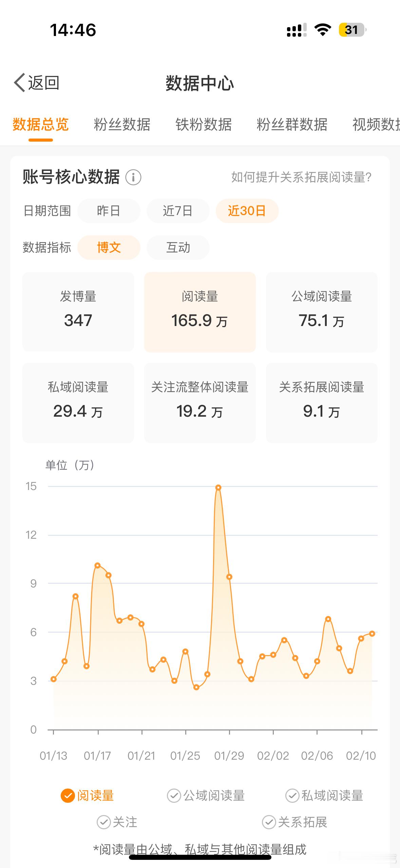This screenshot has width=400, height=868.
Task: Choose the 互动 data indicator
Action: coord(178,248)
